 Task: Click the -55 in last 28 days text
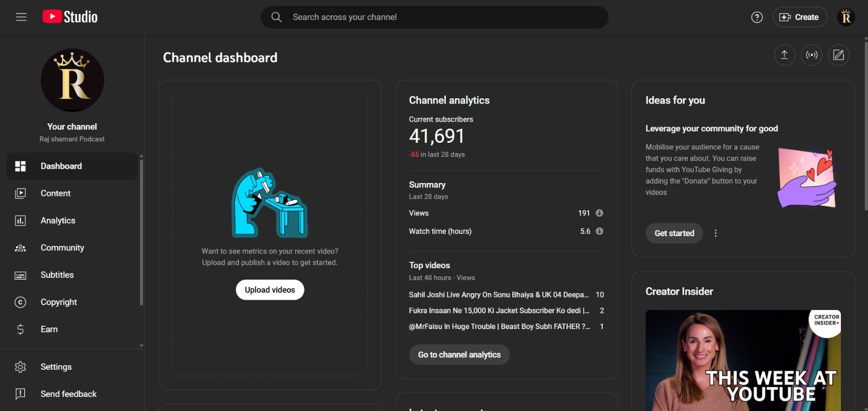437,155
